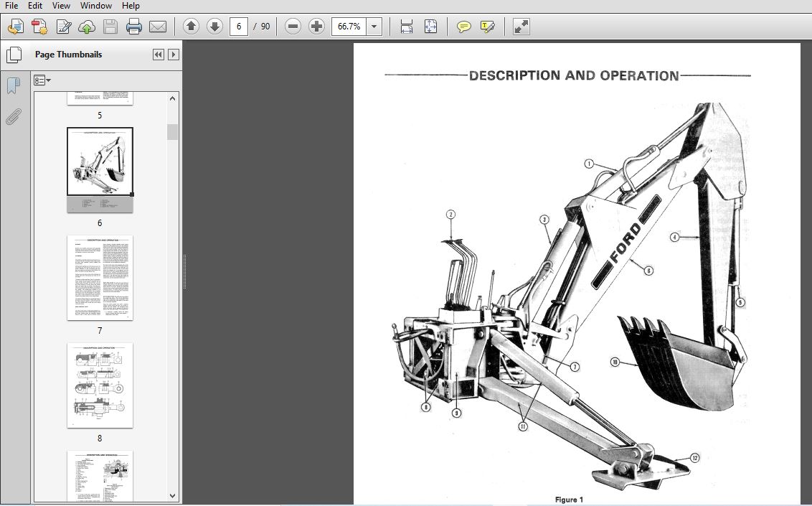This screenshot has width=812, height=506.
Task: Click the total page count 90
Action: [265, 27]
